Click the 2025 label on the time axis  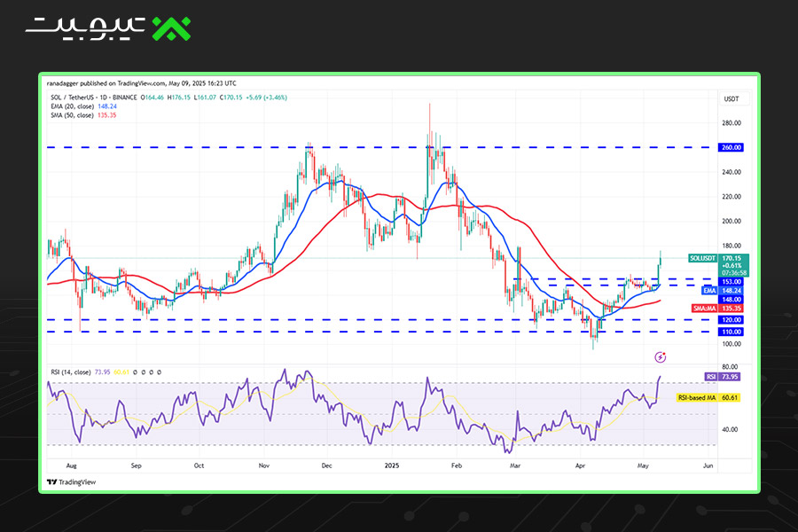point(392,465)
